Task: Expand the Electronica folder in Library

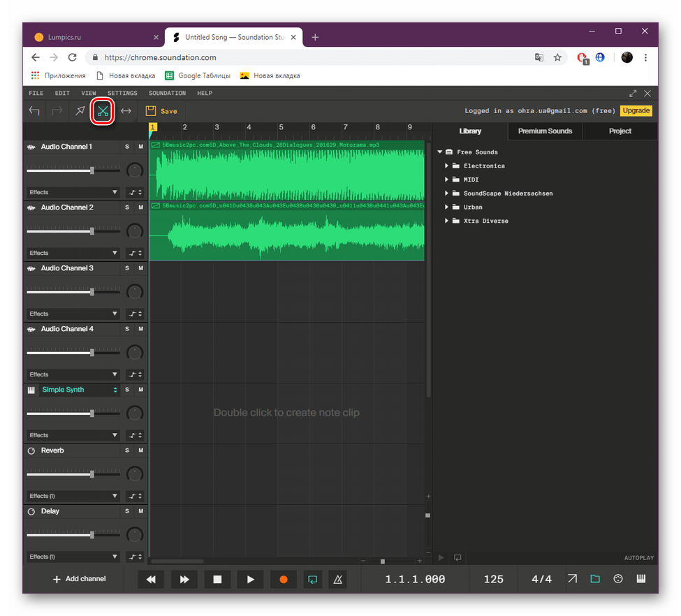Action: pos(447,166)
